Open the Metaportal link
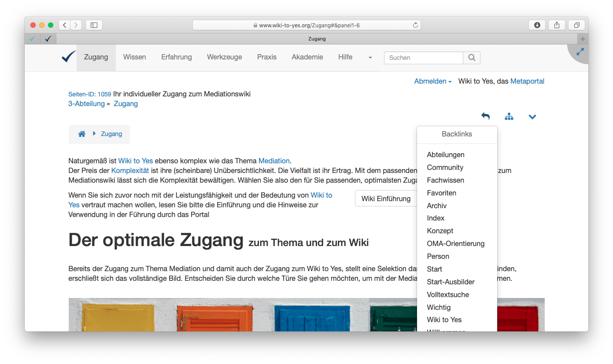 (527, 81)
